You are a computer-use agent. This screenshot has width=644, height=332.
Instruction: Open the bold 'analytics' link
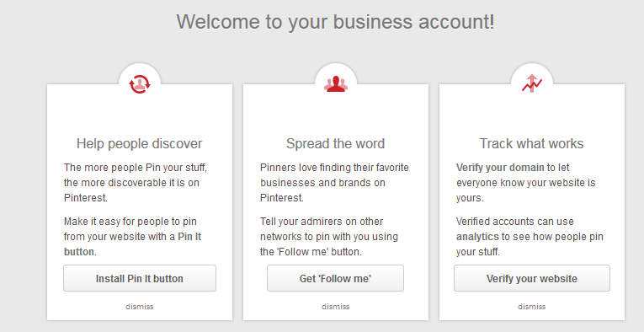click(476, 237)
